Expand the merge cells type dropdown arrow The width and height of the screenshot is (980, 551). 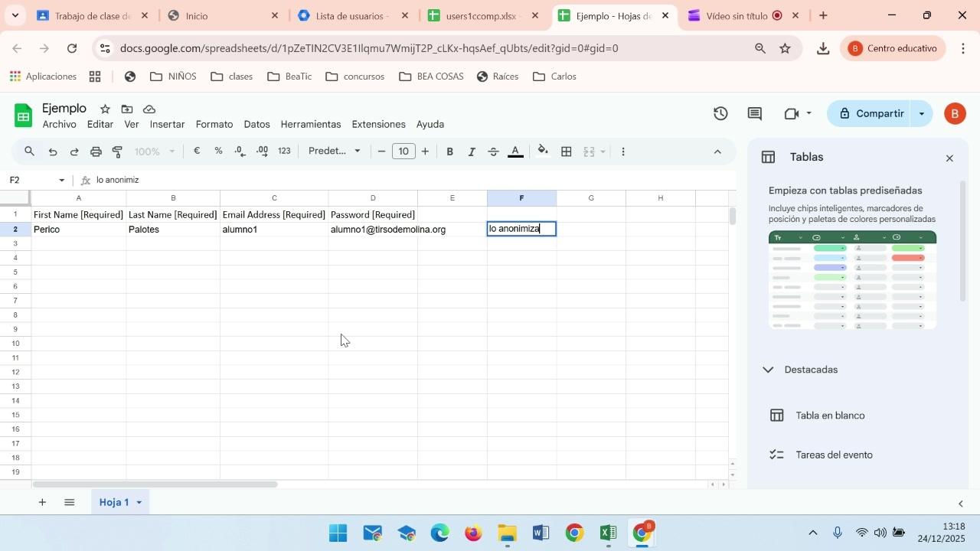[x=603, y=152]
